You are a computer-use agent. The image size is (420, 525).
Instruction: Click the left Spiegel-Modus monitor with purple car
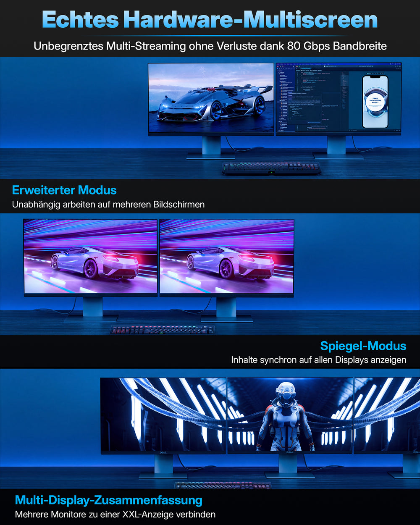90,257
